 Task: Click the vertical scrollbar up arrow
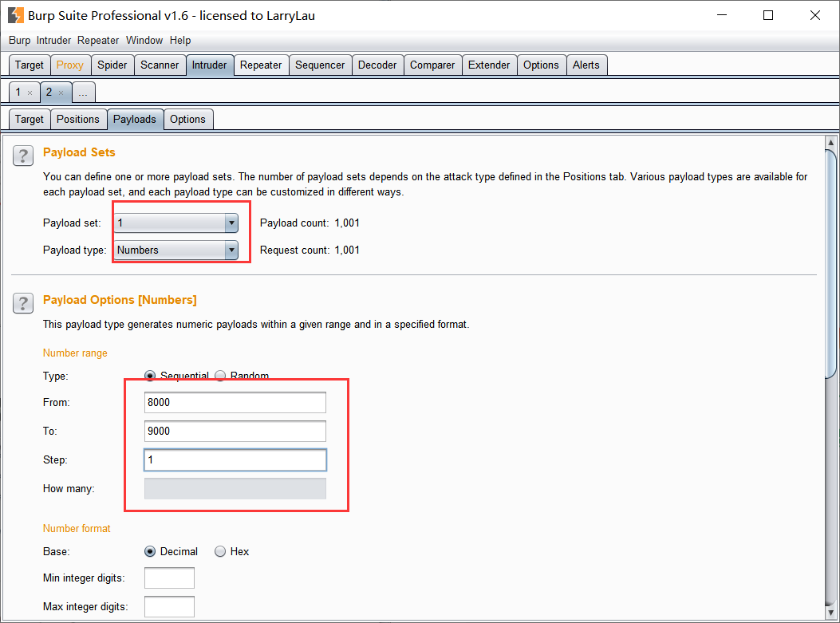[x=831, y=143]
